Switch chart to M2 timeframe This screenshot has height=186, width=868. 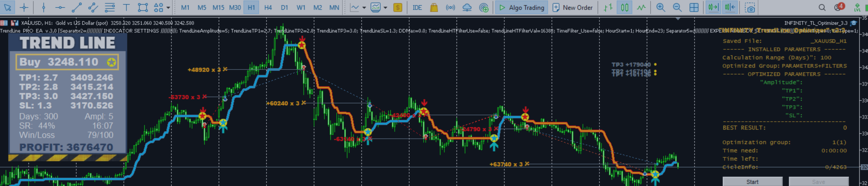317,8
